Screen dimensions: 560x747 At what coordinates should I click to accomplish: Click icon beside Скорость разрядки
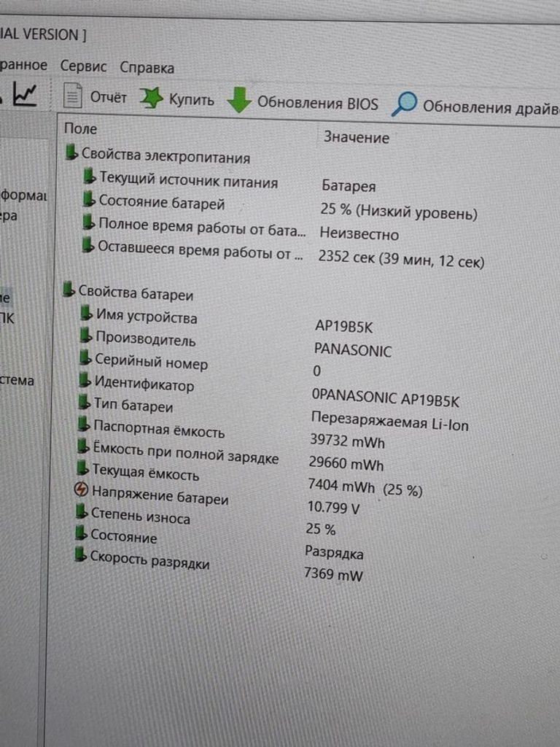pos(79,554)
